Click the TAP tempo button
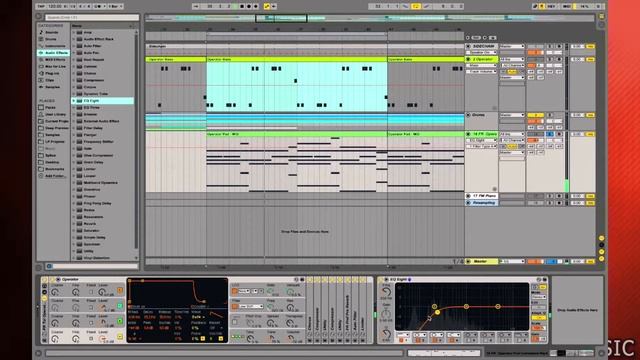The width and height of the screenshot is (640, 360). [41, 7]
